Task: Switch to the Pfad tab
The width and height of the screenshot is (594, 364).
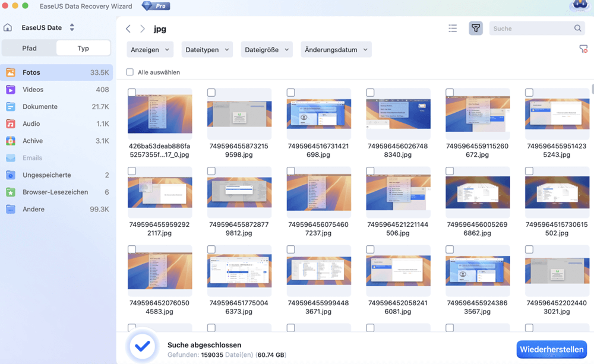Action: click(x=30, y=48)
